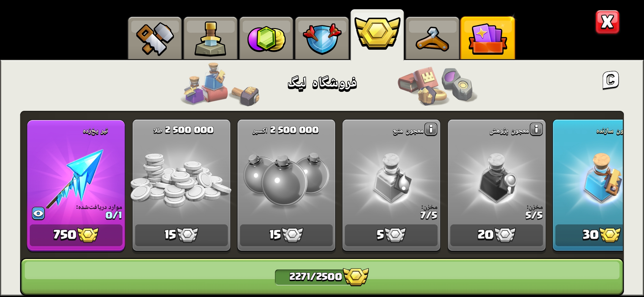
Task: Purchase the resource potion for 5 medals
Action: [391, 235]
